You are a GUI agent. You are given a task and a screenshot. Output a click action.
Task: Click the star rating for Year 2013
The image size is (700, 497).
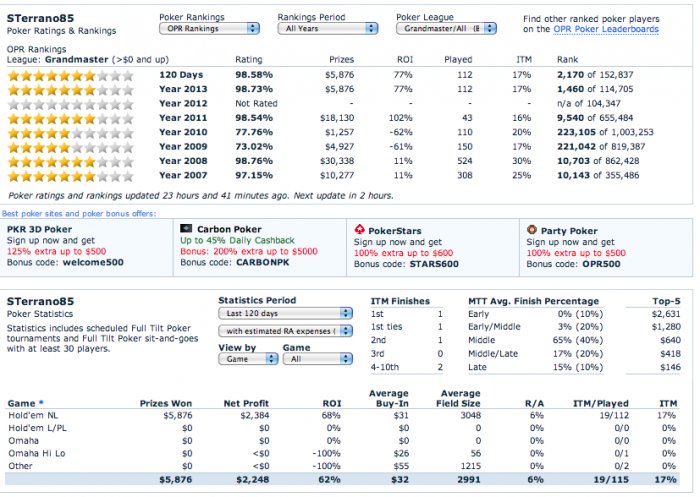(x=71, y=90)
